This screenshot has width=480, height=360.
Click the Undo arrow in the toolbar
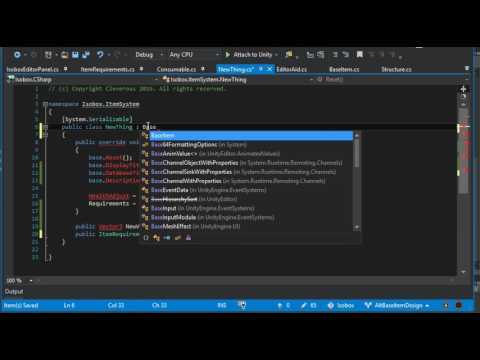[x=100, y=55]
